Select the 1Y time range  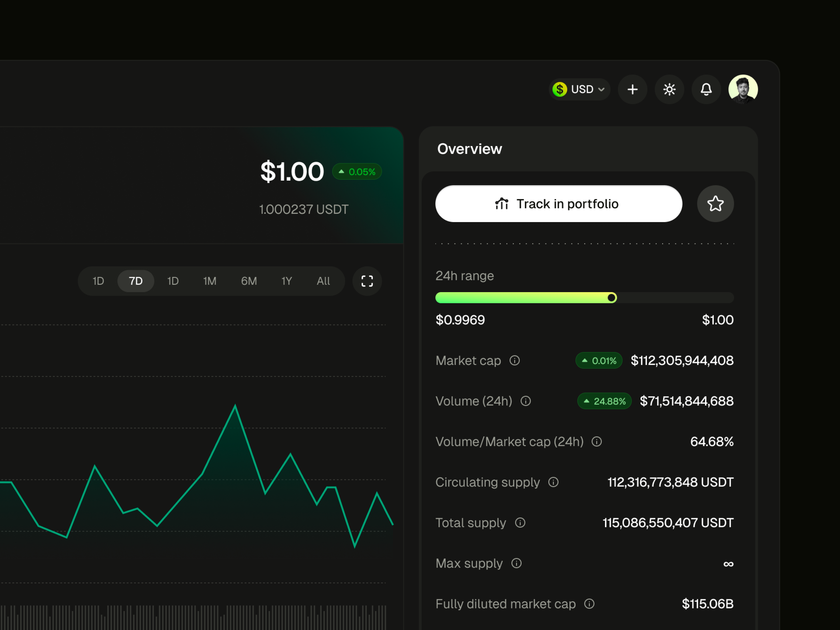[x=286, y=281]
